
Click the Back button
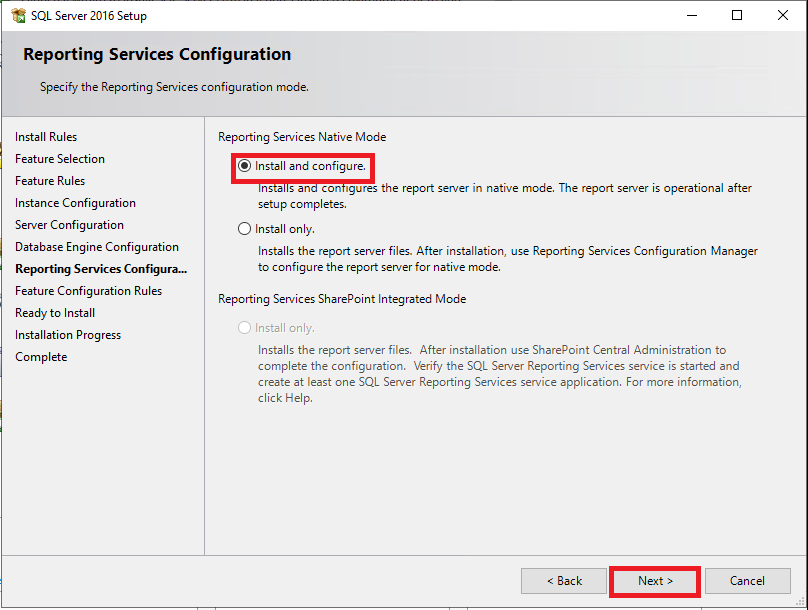[564, 581]
